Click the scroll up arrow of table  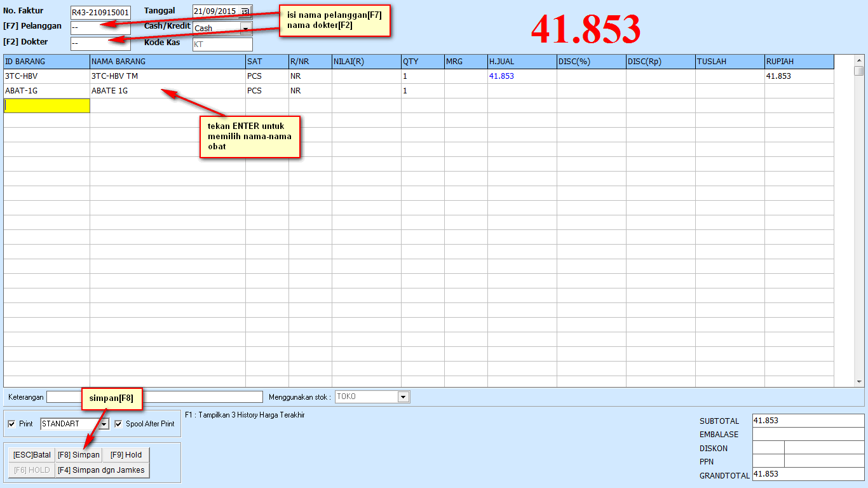(858, 60)
